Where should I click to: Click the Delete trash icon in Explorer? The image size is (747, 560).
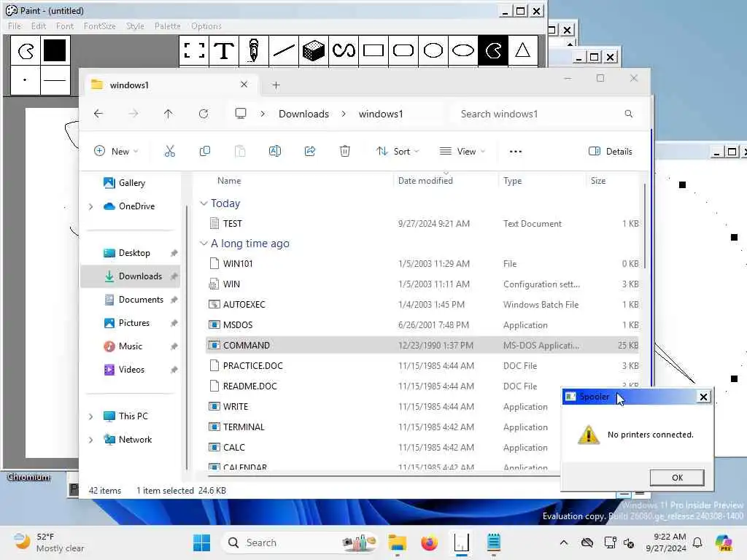(x=345, y=152)
